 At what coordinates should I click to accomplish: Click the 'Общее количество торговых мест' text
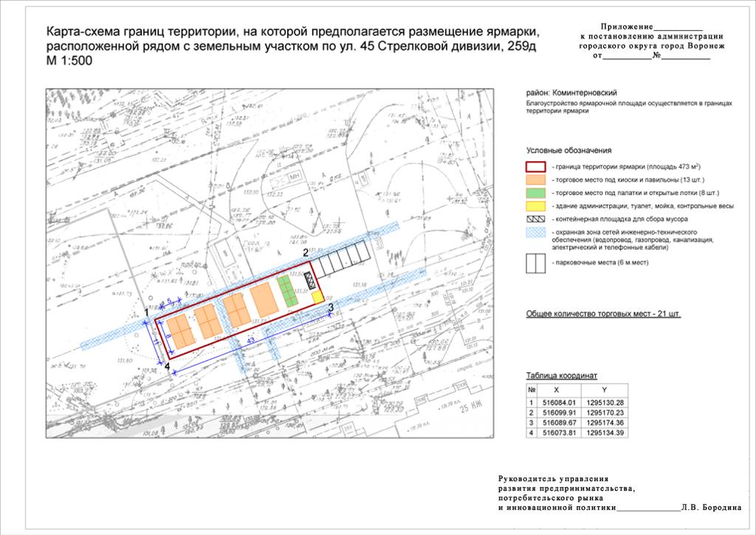click(x=602, y=314)
